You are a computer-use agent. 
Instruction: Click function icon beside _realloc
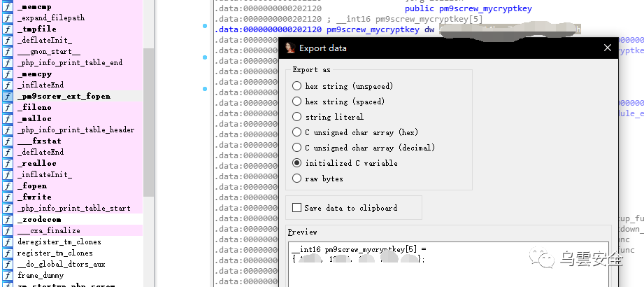(8, 163)
